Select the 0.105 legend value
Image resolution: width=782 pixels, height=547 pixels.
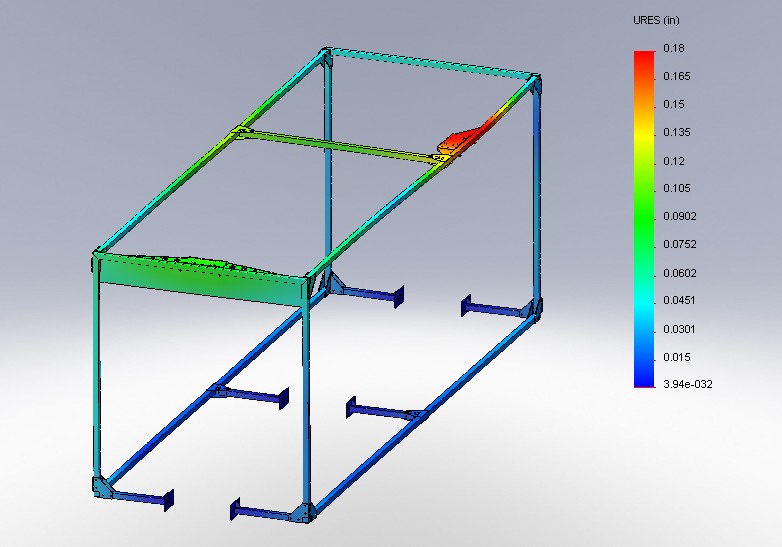tap(677, 188)
